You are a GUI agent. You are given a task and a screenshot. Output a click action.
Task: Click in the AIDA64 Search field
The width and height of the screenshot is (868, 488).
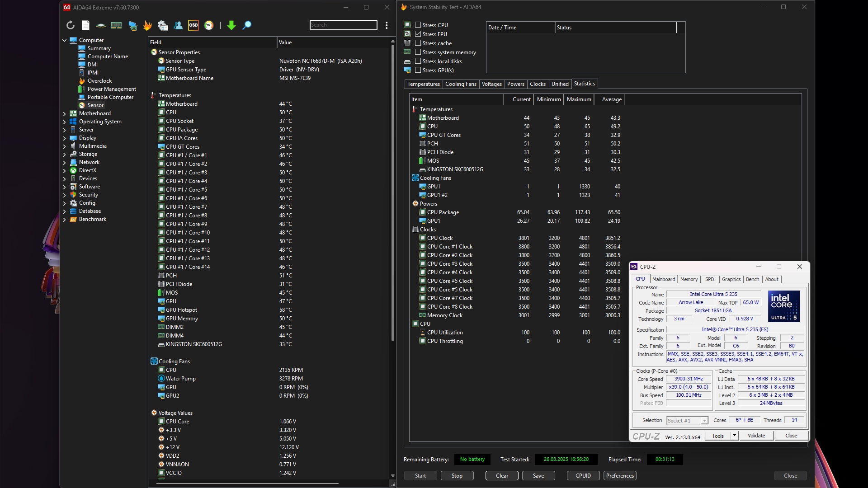[x=344, y=25]
